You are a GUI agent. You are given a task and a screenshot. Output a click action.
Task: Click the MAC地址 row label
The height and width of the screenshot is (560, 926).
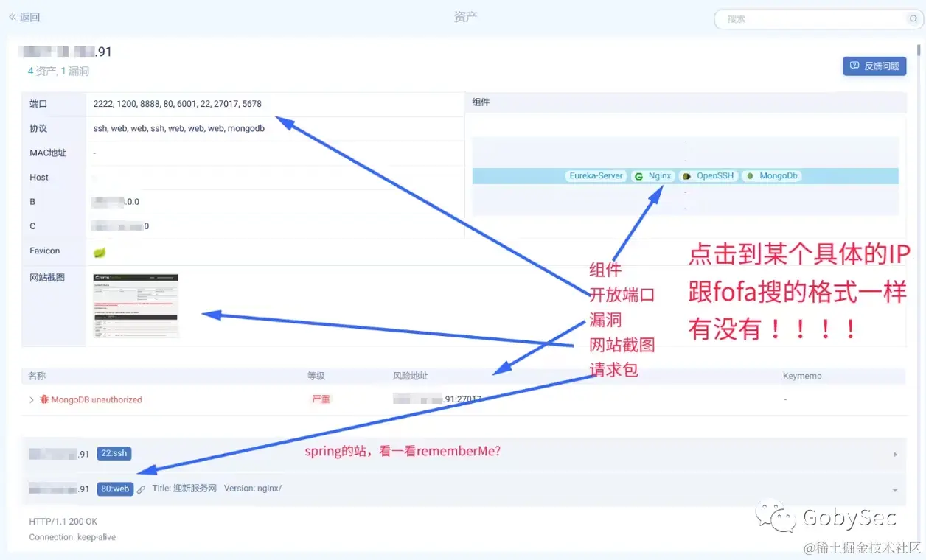48,153
